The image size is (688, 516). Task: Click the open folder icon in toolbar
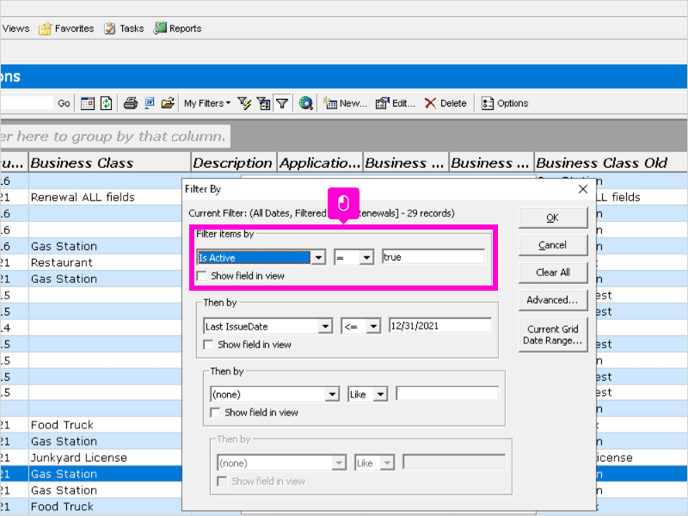(x=168, y=104)
